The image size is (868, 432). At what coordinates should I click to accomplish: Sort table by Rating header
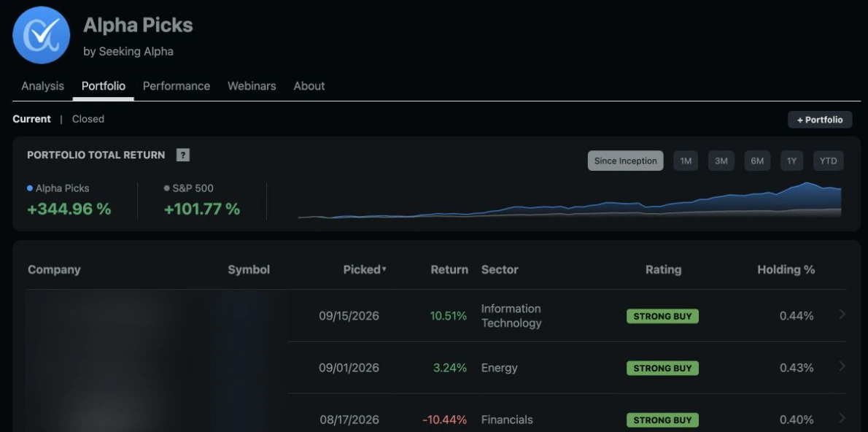pos(663,270)
